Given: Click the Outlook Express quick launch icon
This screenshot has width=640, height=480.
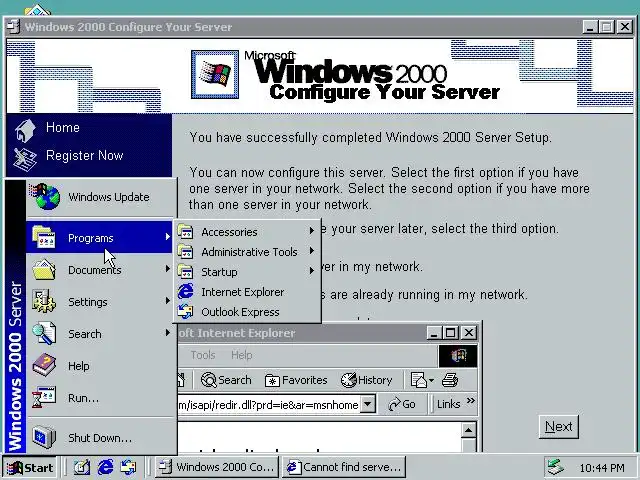Looking at the screenshot, I should (128, 467).
